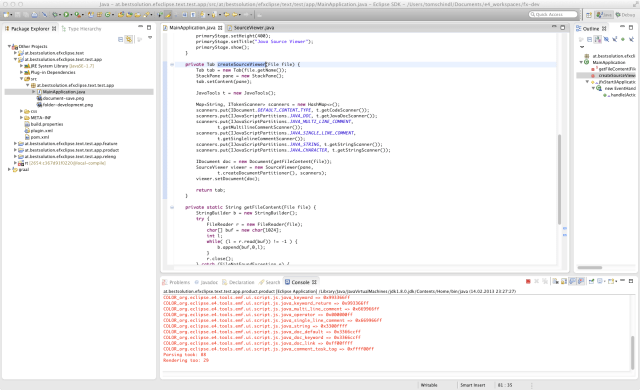The width and height of the screenshot is (640, 390).
Task: Open the Problems tab
Action: tap(176, 282)
